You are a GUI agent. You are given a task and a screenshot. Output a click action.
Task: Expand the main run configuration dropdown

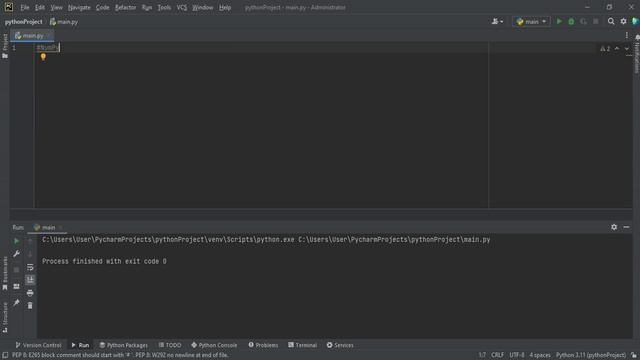point(531,22)
